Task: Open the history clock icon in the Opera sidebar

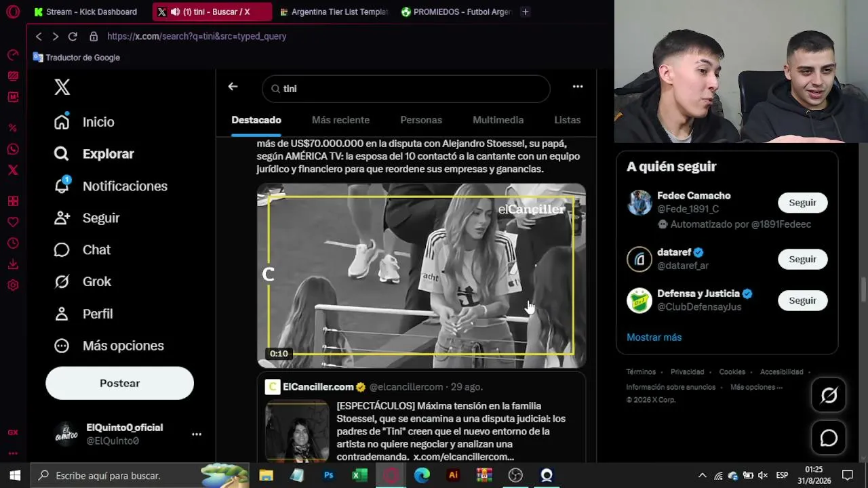Action: [x=13, y=243]
